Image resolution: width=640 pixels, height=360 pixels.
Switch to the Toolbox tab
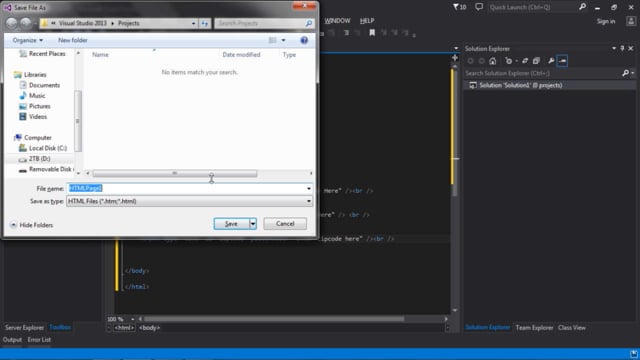click(x=60, y=327)
